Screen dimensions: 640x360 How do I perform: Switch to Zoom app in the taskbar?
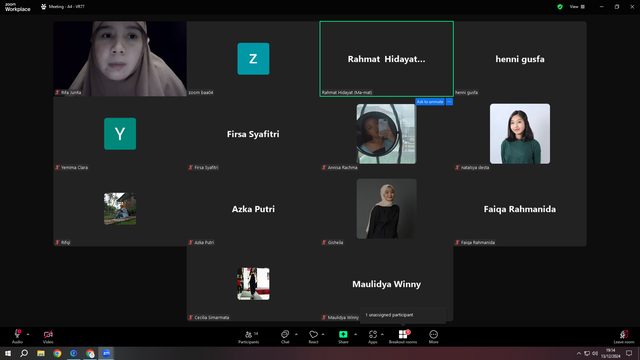[107, 353]
